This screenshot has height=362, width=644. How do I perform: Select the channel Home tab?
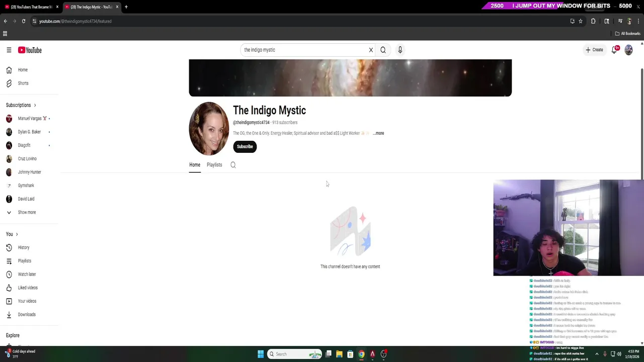tap(195, 165)
